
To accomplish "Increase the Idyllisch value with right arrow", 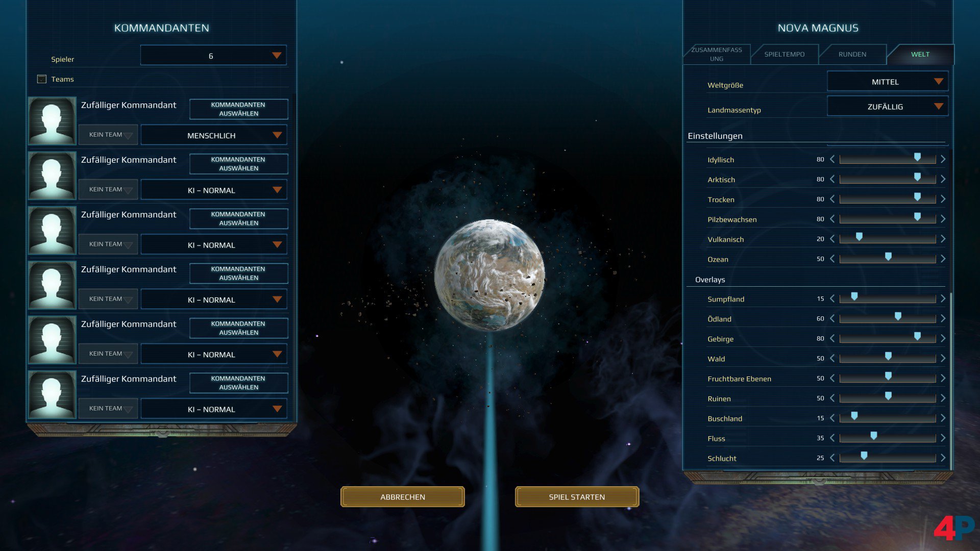I will pos(943,159).
